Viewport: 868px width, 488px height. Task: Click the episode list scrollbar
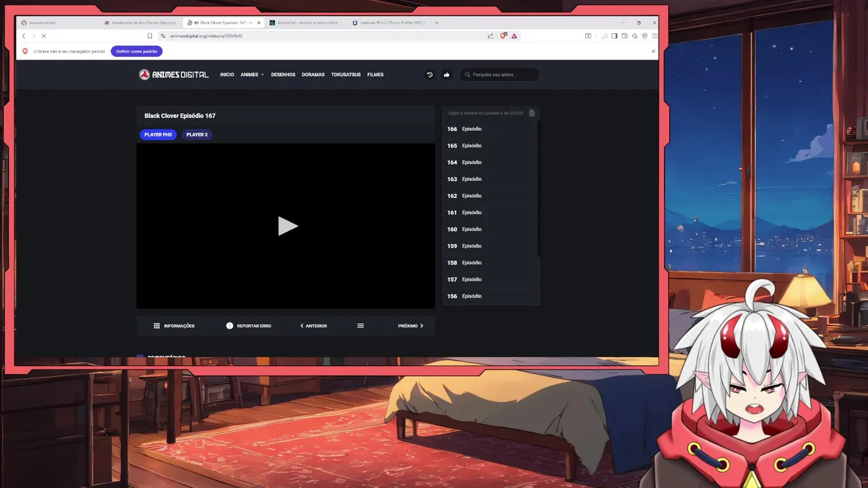539,190
